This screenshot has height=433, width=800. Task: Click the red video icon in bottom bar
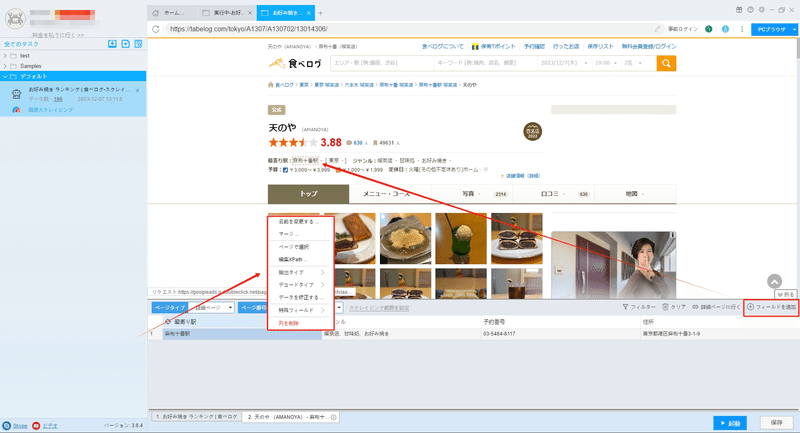click(x=36, y=425)
